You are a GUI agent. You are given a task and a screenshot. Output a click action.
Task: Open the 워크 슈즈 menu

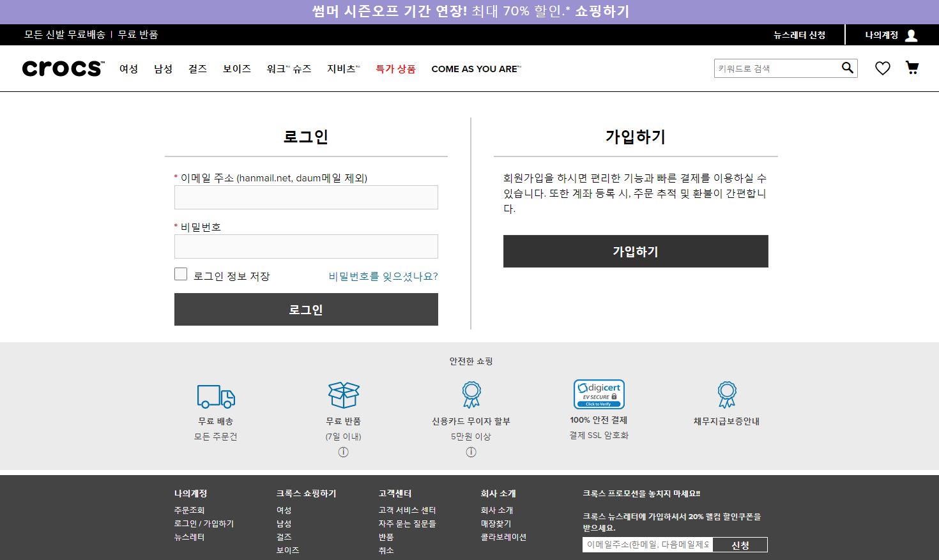pos(289,69)
